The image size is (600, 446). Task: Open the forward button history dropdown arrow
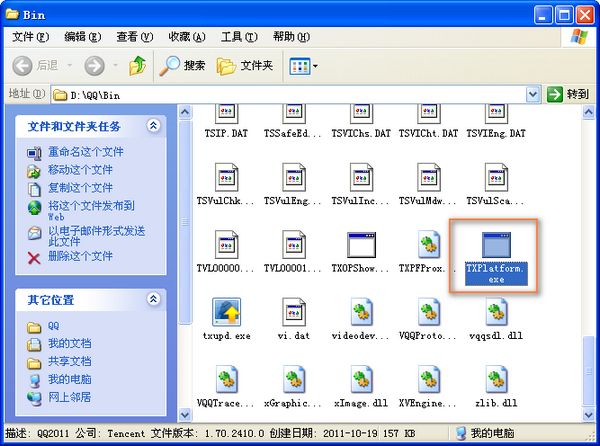pos(115,65)
